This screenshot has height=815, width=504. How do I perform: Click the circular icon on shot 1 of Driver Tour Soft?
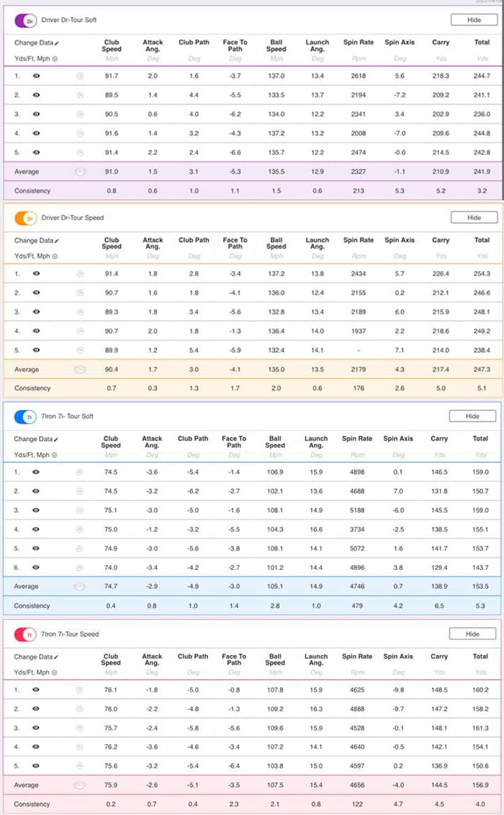pyautogui.click(x=80, y=76)
